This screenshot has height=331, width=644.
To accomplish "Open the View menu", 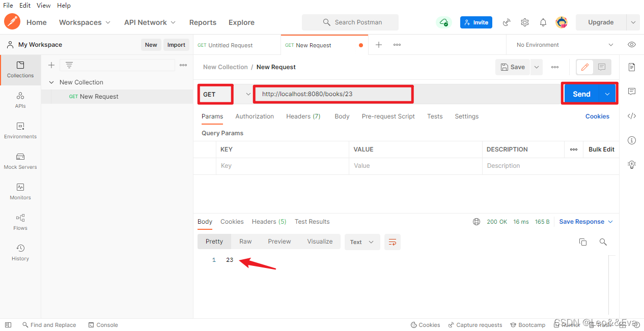I will click(44, 5).
